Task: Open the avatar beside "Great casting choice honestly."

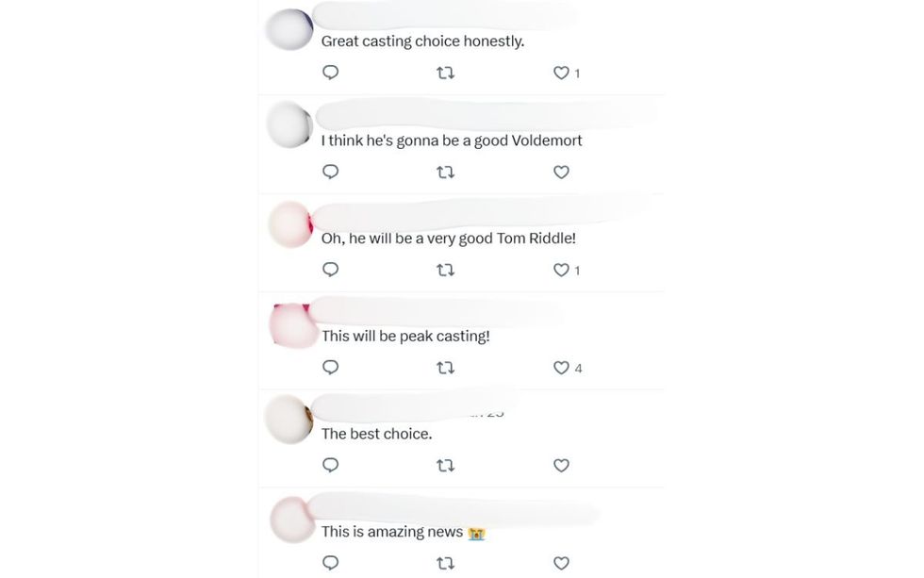Action: [289, 28]
